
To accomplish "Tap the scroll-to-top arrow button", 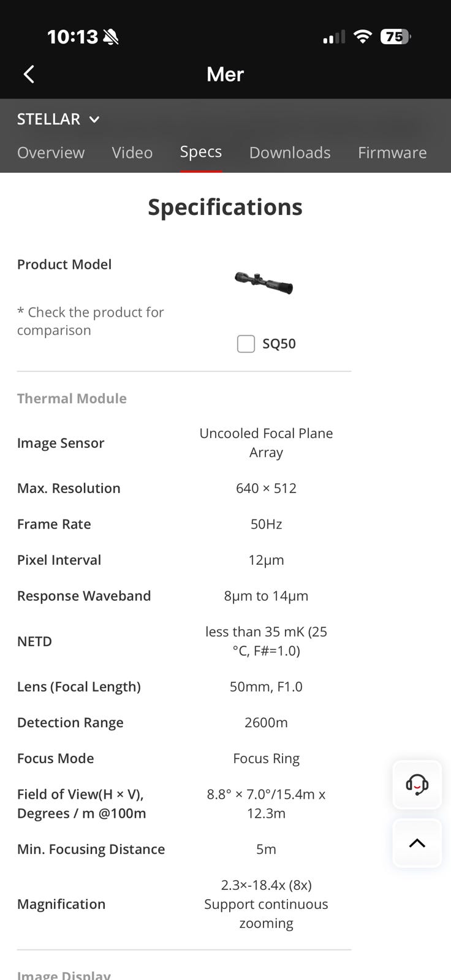I will point(417,843).
